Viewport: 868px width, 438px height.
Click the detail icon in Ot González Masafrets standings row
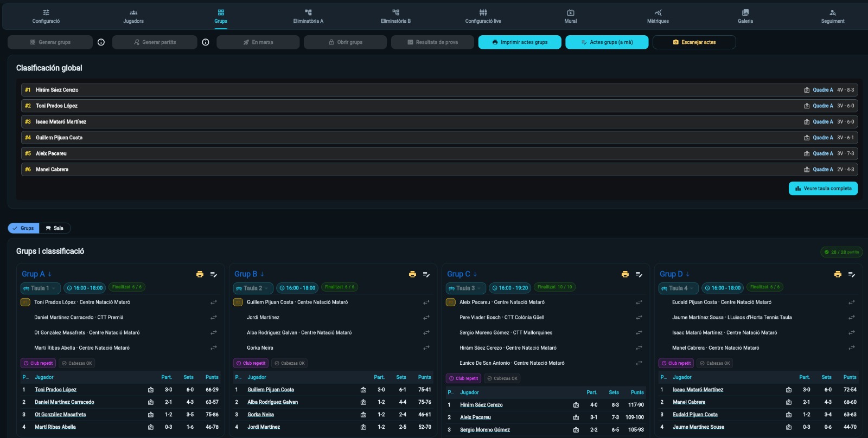151,415
